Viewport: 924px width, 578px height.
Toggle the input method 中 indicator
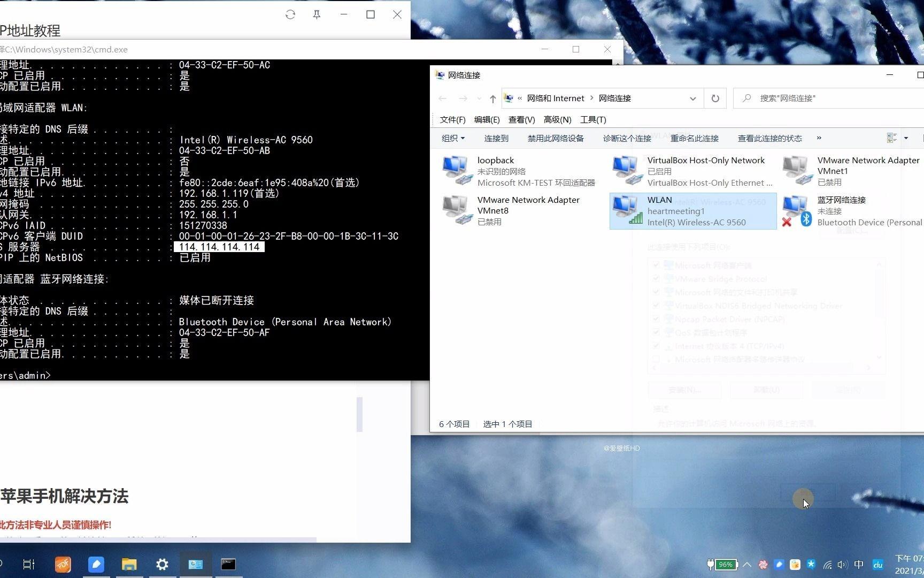[858, 564]
